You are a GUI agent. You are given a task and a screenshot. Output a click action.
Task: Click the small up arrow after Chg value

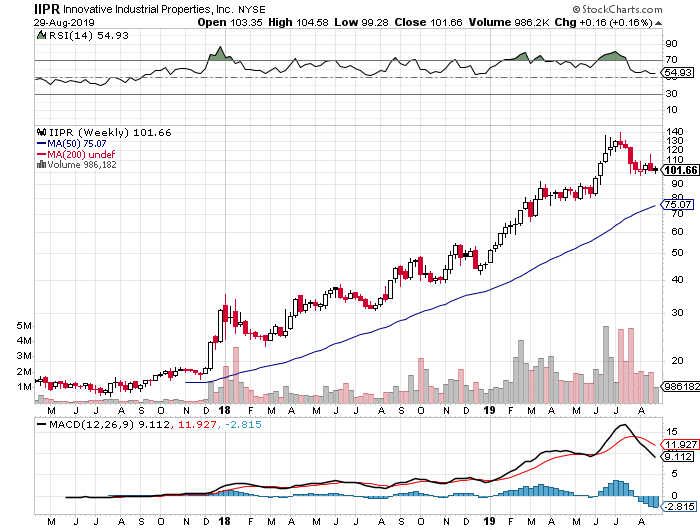pos(659,23)
